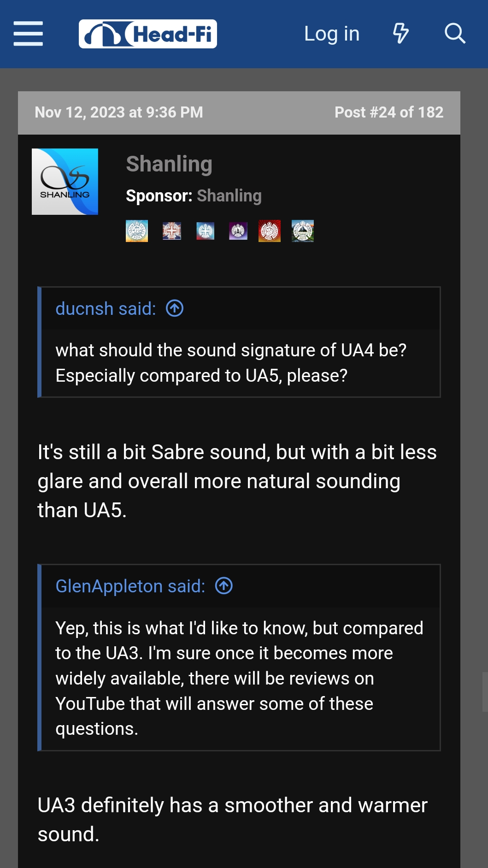Image resolution: width=488 pixels, height=868 pixels.
Task: Jump to ducnsh's original post arrow
Action: point(175,308)
